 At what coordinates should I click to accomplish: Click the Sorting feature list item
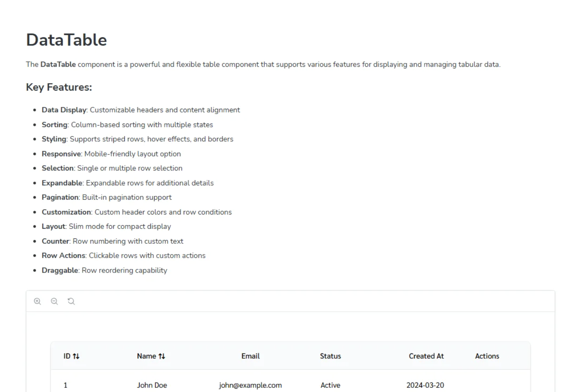coord(127,125)
